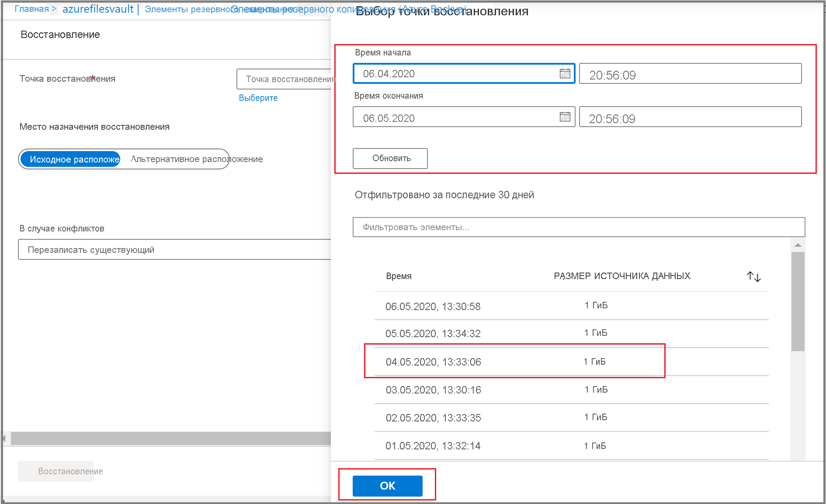The width and height of the screenshot is (826, 504).
Task: Pick restore point 03.05.2020, 13:30:16
Action: coord(433,390)
